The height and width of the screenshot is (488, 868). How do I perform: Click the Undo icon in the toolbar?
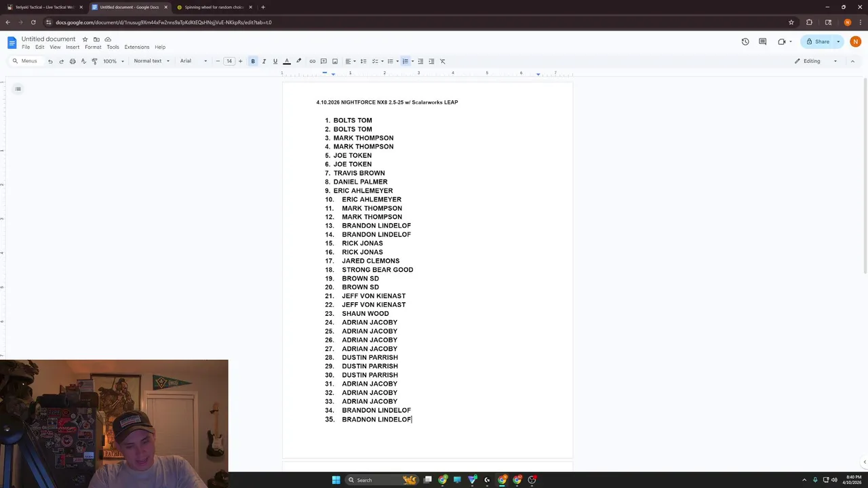coord(50,61)
